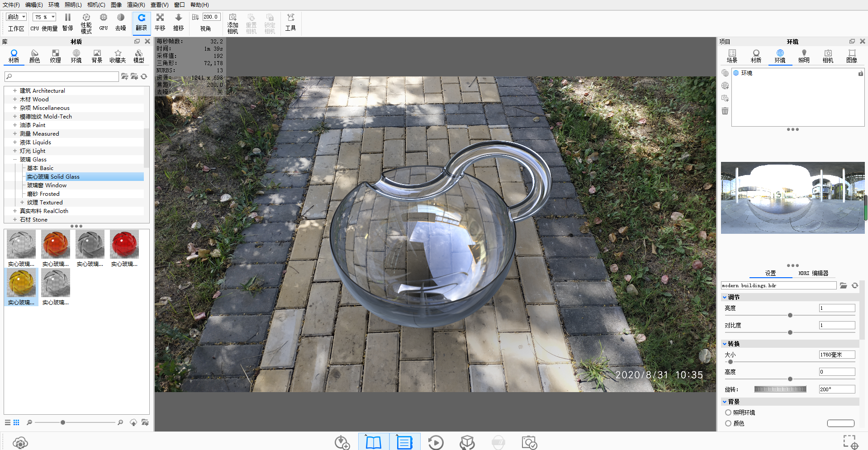This screenshot has width=868, height=450.
Task: Collapse the 调节 section in the environment panel
Action: click(x=725, y=298)
